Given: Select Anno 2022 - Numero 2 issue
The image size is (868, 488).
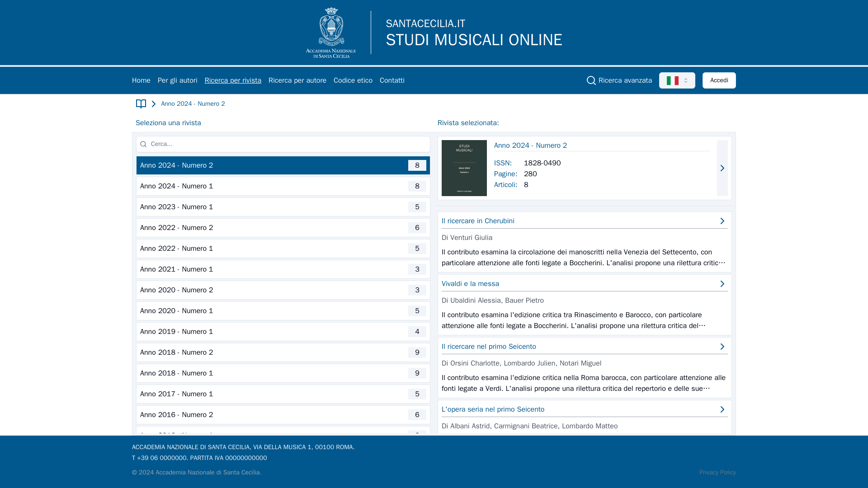Looking at the screenshot, I should [x=283, y=228].
